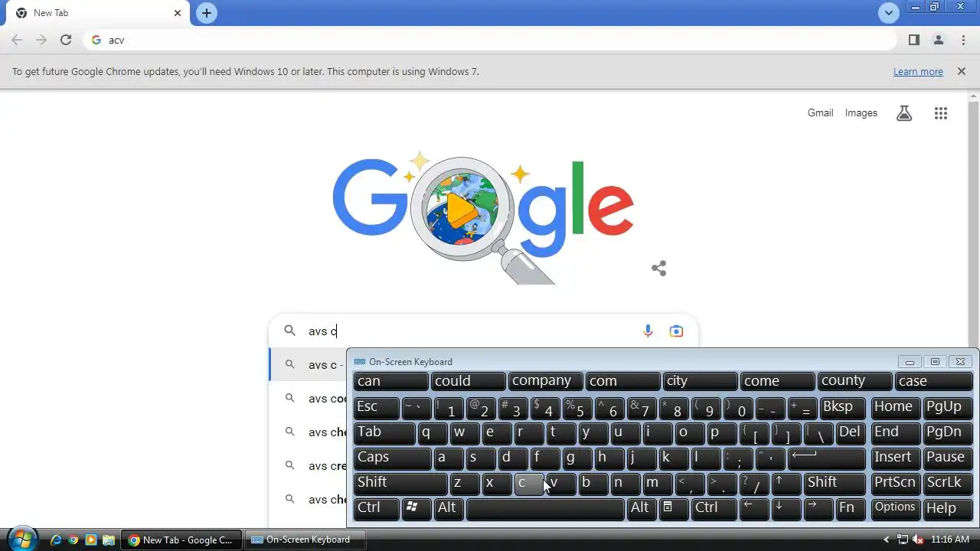Dismiss the Chrome update info bar

(x=961, y=71)
